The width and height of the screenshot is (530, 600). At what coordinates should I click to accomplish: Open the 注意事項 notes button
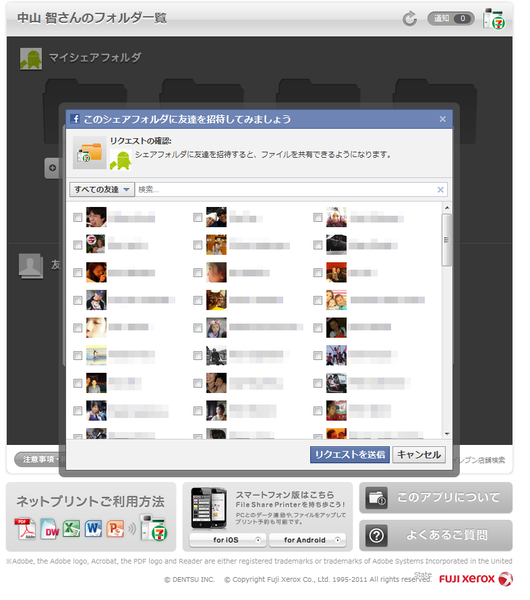[x=37, y=459]
